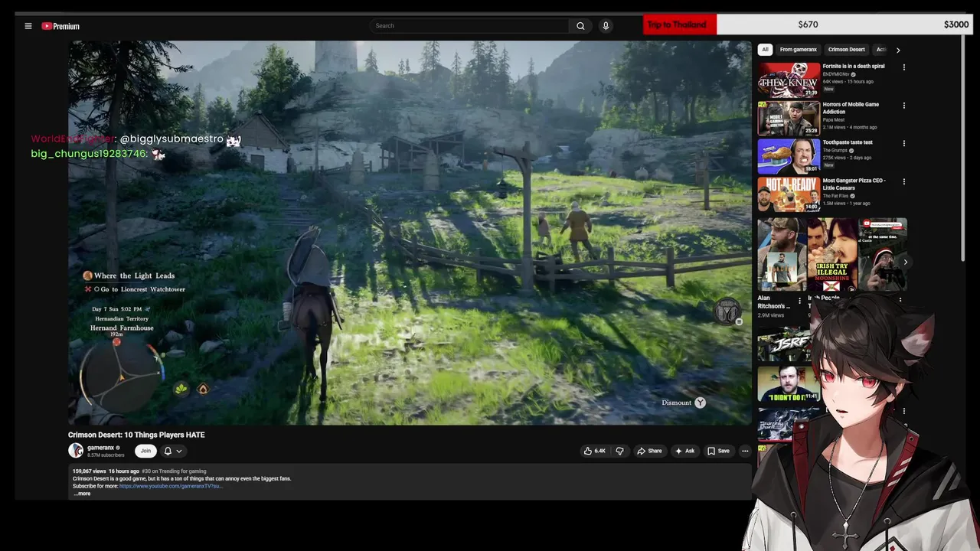Focus the YouTube search field
The width and height of the screenshot is (980, 551).
[x=469, y=26]
